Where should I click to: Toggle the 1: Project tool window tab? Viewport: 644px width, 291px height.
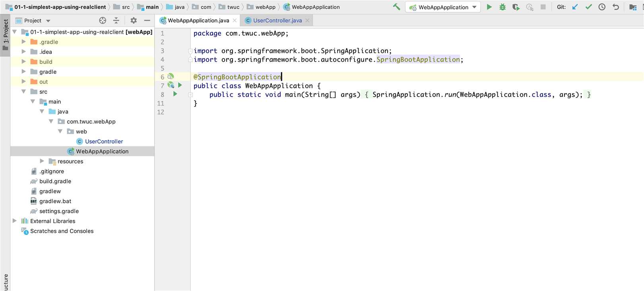(x=5, y=35)
